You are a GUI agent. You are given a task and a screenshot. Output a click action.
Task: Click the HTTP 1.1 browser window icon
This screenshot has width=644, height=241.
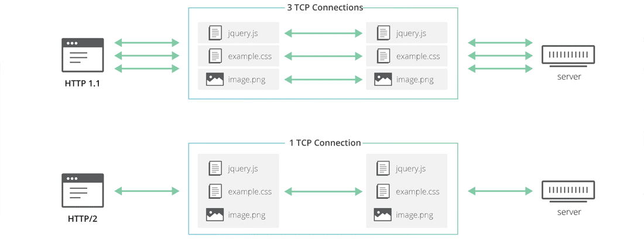pyautogui.click(x=83, y=55)
